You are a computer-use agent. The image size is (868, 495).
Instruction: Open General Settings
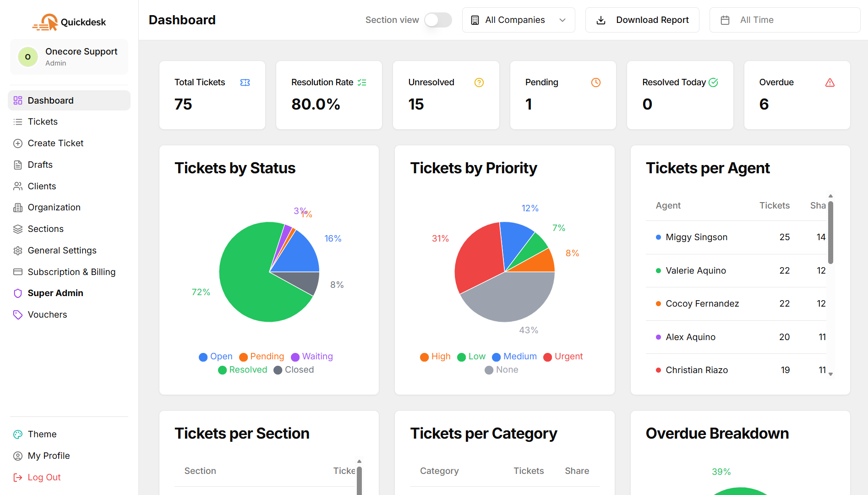(x=69, y=251)
